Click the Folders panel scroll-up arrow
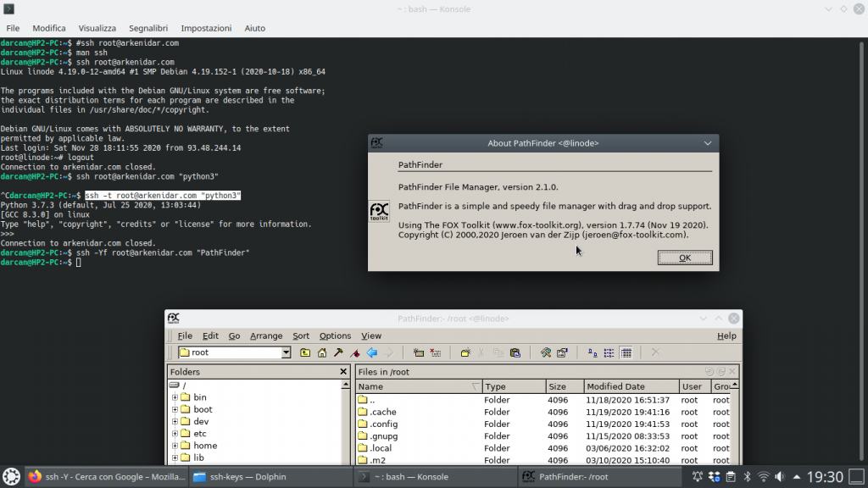 (x=346, y=385)
